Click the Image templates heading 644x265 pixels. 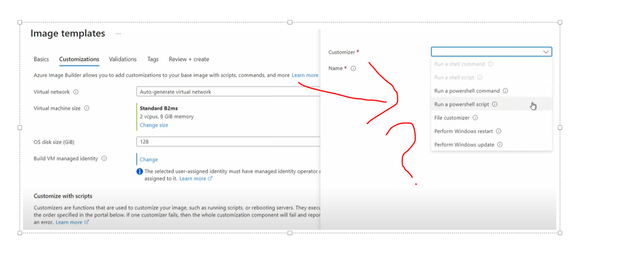click(68, 33)
